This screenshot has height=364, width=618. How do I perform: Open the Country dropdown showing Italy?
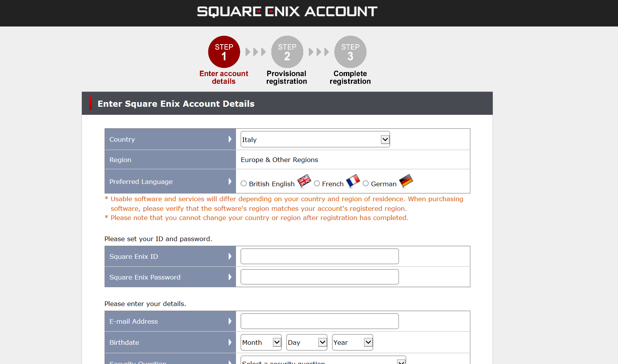(315, 139)
